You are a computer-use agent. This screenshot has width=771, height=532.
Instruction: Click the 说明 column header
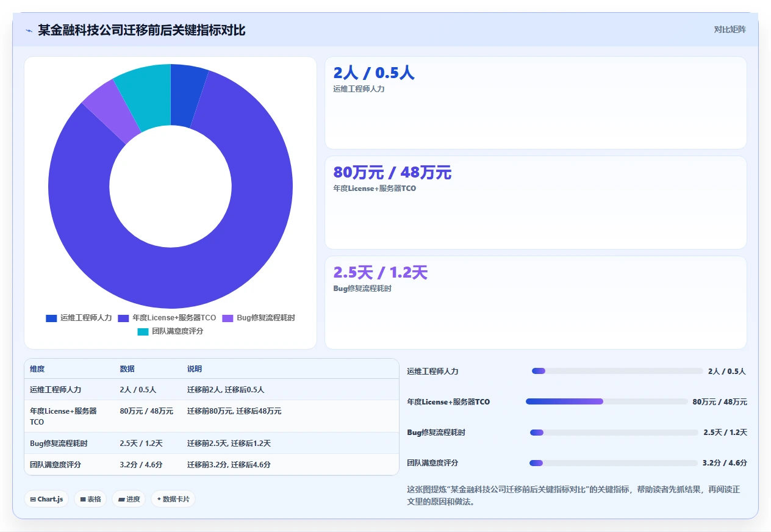pos(195,369)
